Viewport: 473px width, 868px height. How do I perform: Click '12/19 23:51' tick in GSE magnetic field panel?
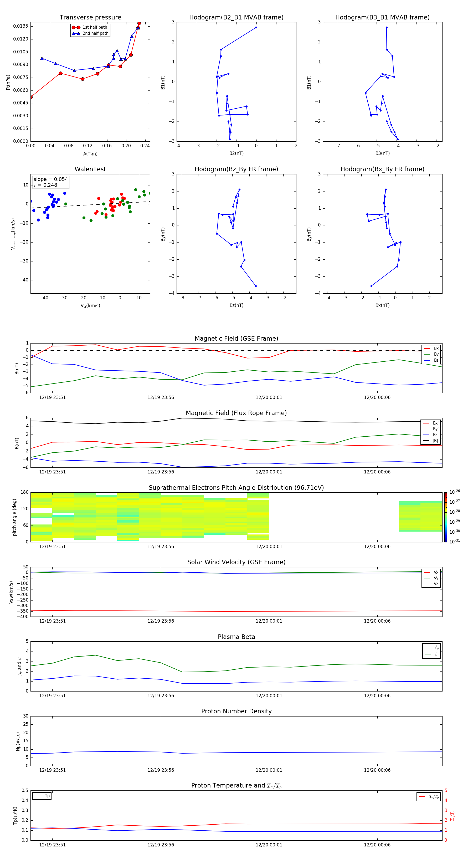pyautogui.click(x=53, y=398)
